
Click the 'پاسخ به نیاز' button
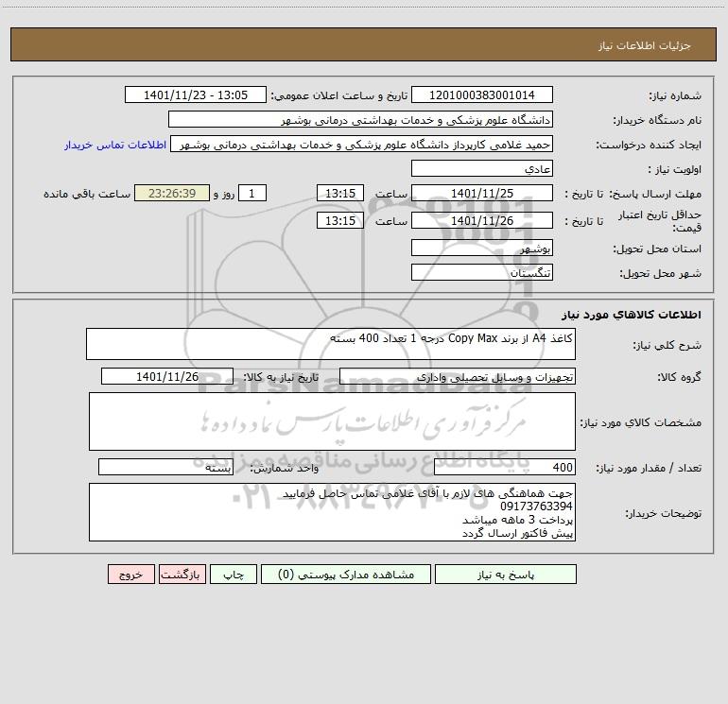click(x=506, y=575)
